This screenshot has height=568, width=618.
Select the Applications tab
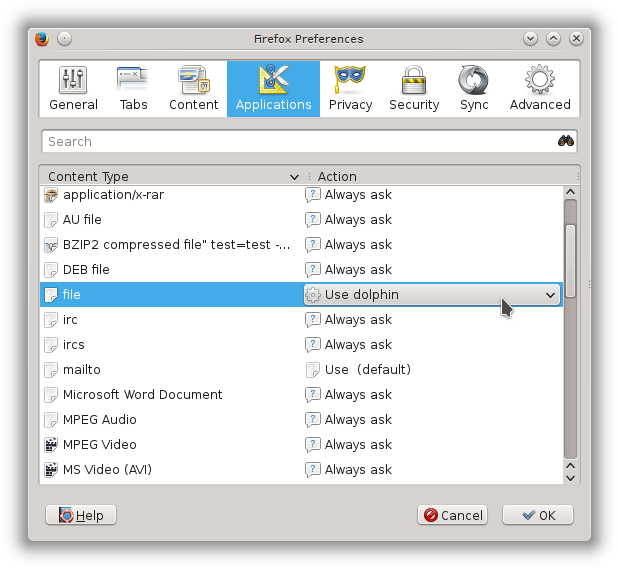click(274, 89)
